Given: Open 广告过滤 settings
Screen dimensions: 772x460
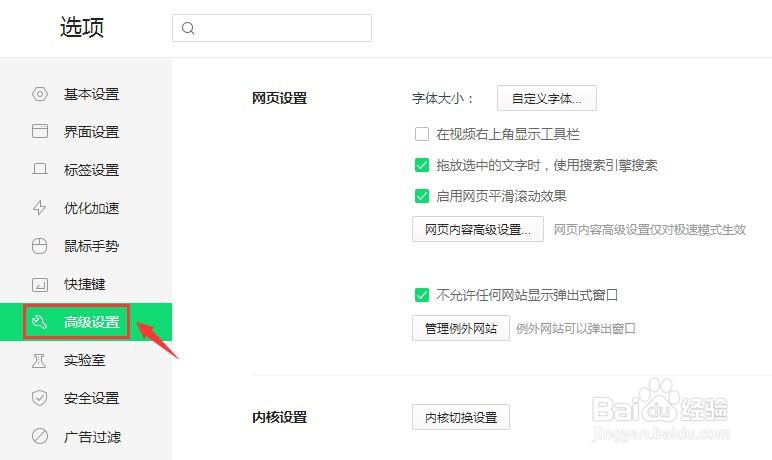Looking at the screenshot, I should tap(86, 436).
